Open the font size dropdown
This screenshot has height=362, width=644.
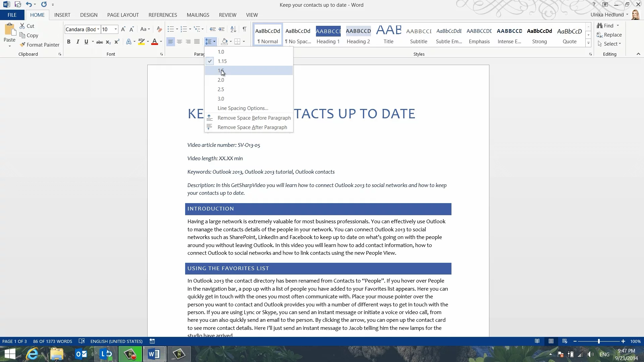[116, 29]
